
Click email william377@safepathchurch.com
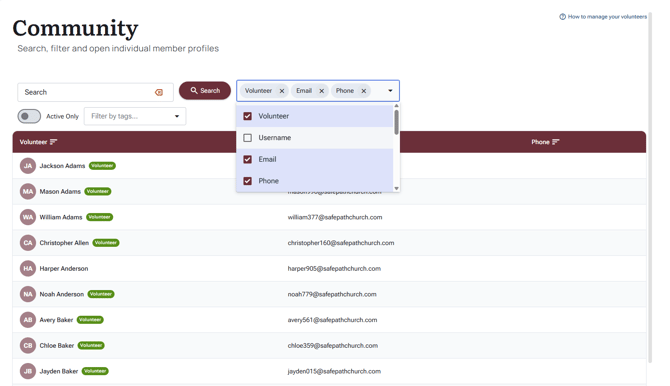pyautogui.click(x=335, y=217)
